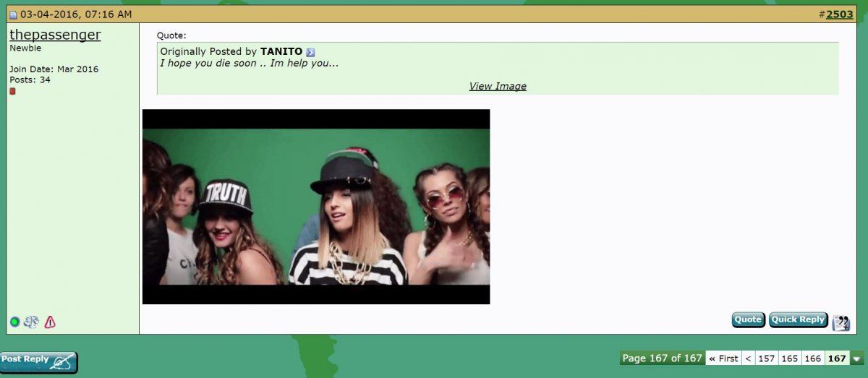Open thepassenger user profile menu
The height and width of the screenshot is (378, 868).
55,35
